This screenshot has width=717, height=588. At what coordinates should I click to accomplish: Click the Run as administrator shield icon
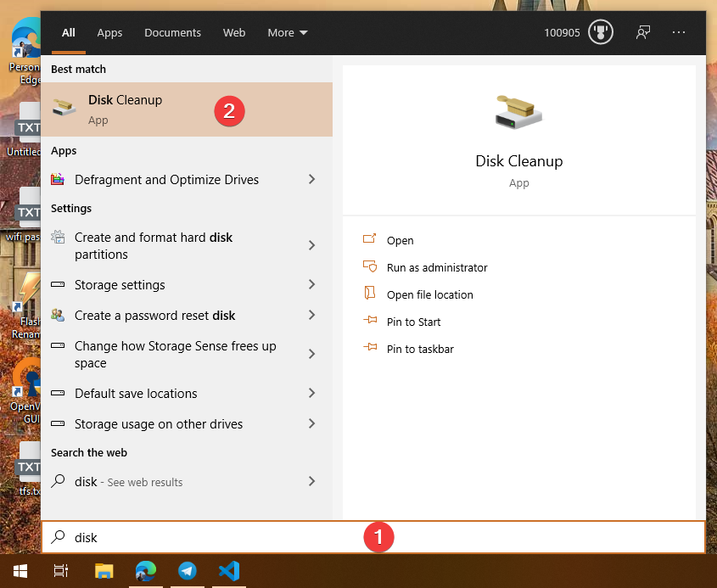coord(369,266)
